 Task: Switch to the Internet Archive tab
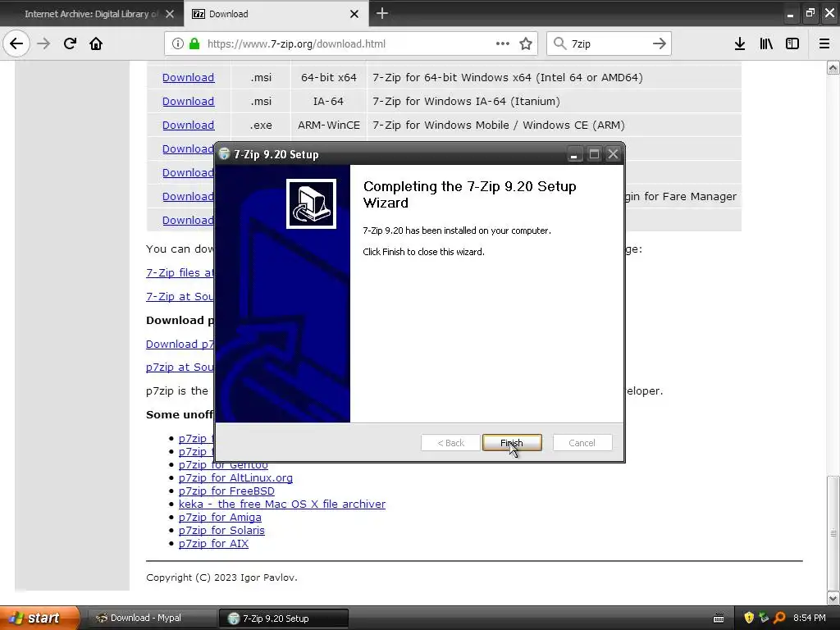[92, 14]
